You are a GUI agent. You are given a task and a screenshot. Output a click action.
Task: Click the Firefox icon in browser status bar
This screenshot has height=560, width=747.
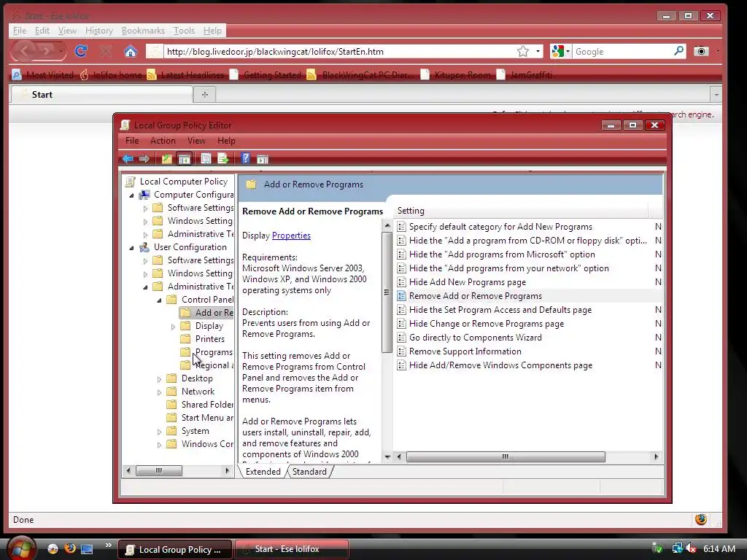click(701, 519)
